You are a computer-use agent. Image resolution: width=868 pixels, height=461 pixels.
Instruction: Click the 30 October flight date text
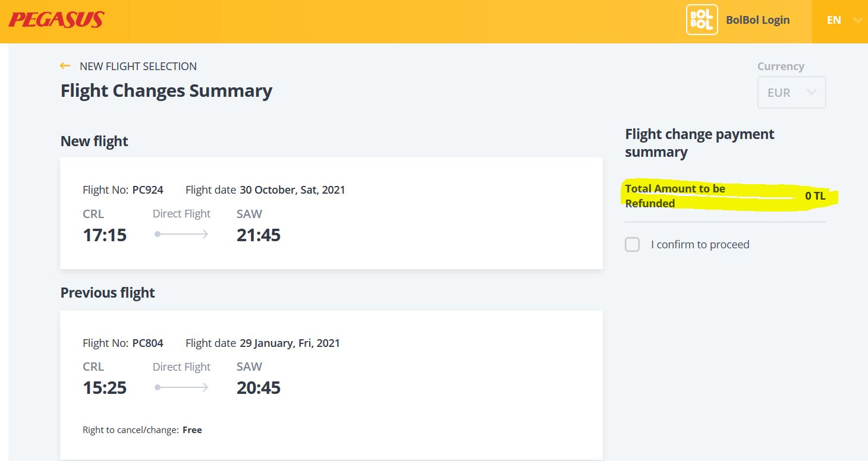click(x=293, y=190)
